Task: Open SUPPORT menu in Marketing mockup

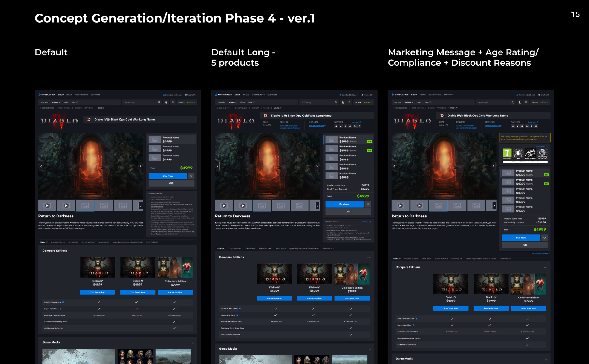Action: (x=449, y=95)
